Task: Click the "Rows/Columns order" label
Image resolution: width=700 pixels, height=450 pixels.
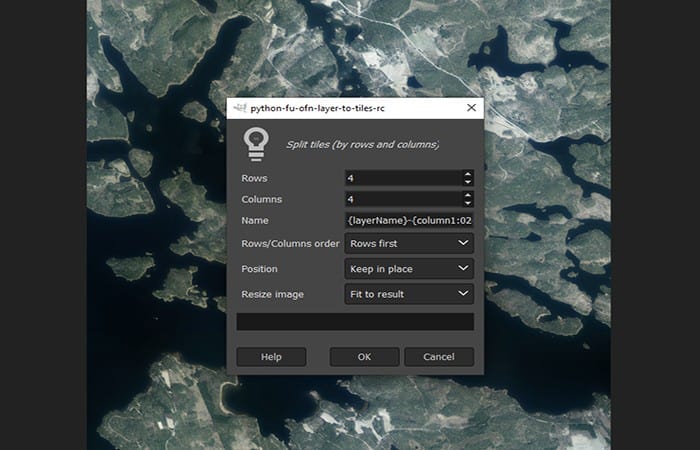Action: click(290, 244)
